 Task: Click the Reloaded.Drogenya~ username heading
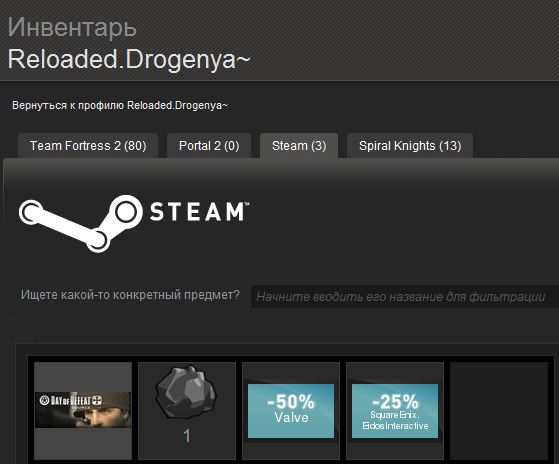click(129, 59)
